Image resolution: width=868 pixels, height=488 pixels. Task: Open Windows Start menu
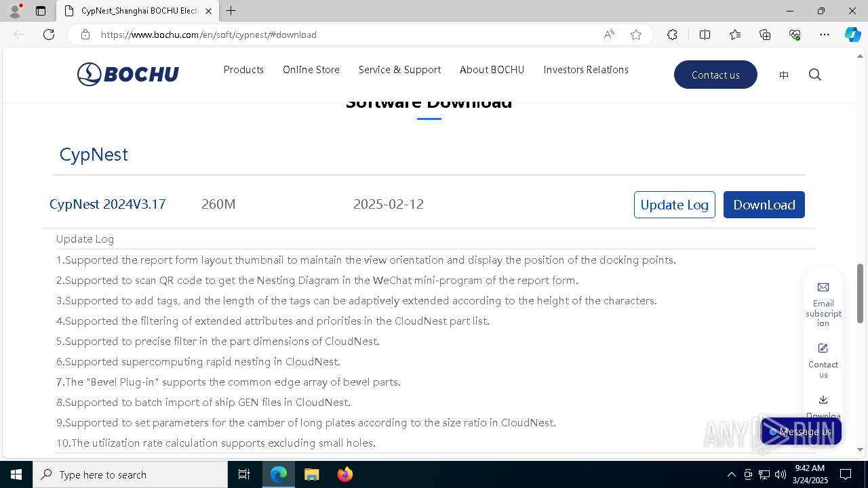(16, 474)
